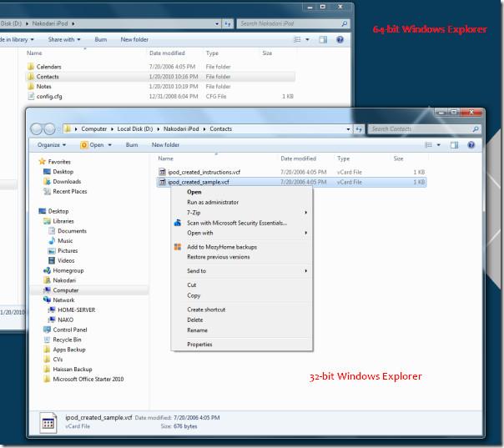The image size is (504, 448).
Task: Click the refresh button beside the Contacts address bar
Action: pos(358,129)
